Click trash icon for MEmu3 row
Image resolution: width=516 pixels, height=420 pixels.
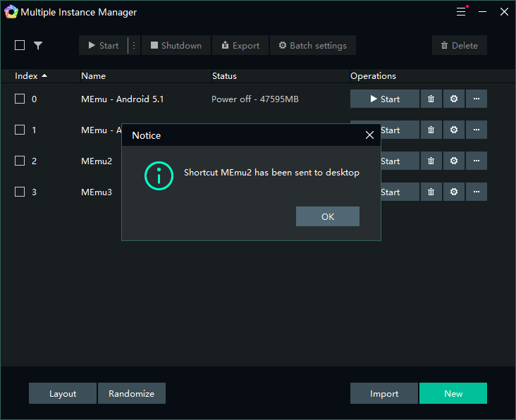(431, 192)
